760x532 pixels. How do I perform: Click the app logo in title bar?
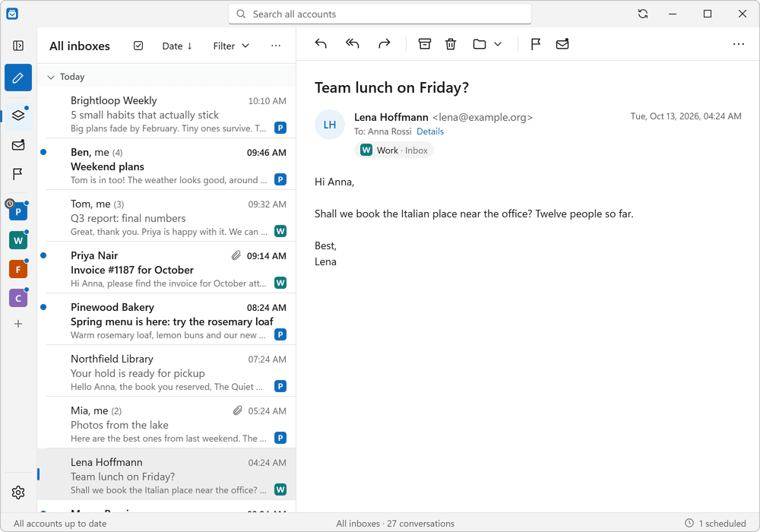coord(13,14)
